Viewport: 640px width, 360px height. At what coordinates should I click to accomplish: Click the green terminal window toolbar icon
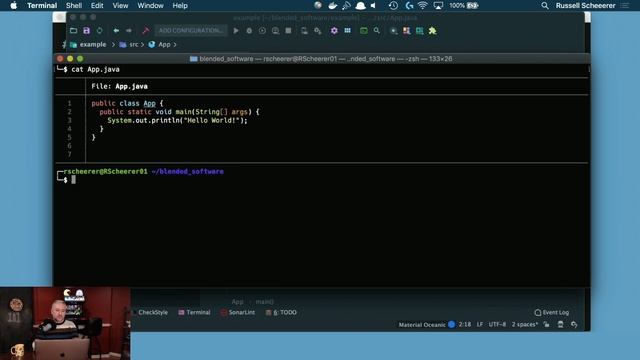pyautogui.click(x=363, y=31)
